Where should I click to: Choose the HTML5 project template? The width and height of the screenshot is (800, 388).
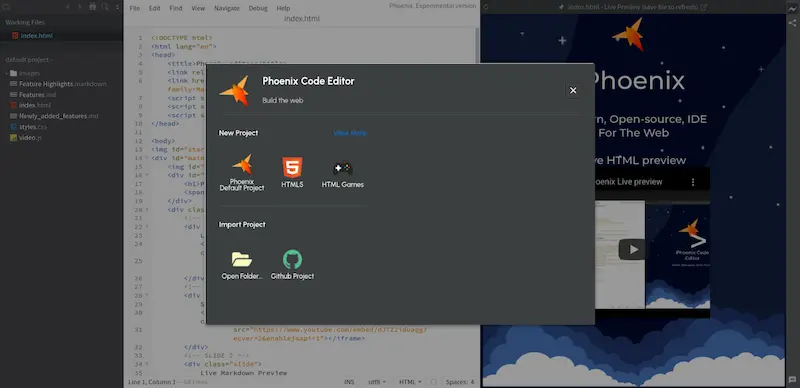click(292, 173)
